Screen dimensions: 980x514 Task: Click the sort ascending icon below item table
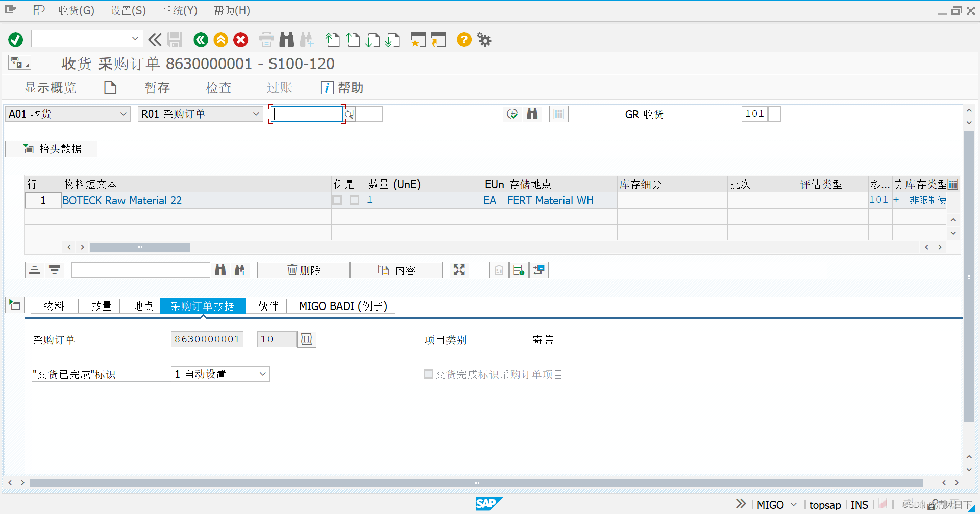pos(35,270)
